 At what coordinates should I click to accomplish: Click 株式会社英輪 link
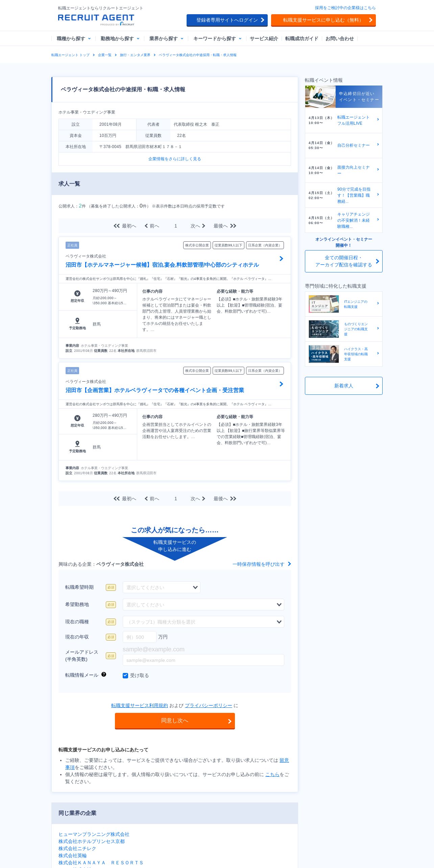(73, 855)
